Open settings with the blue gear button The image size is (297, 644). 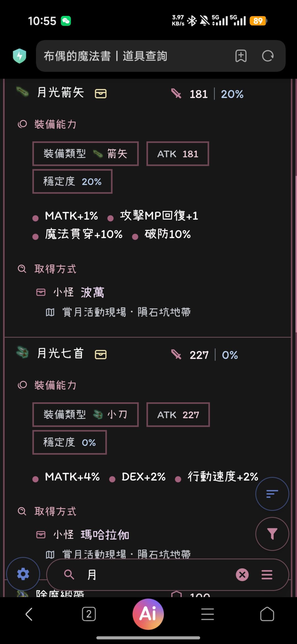coord(23,574)
